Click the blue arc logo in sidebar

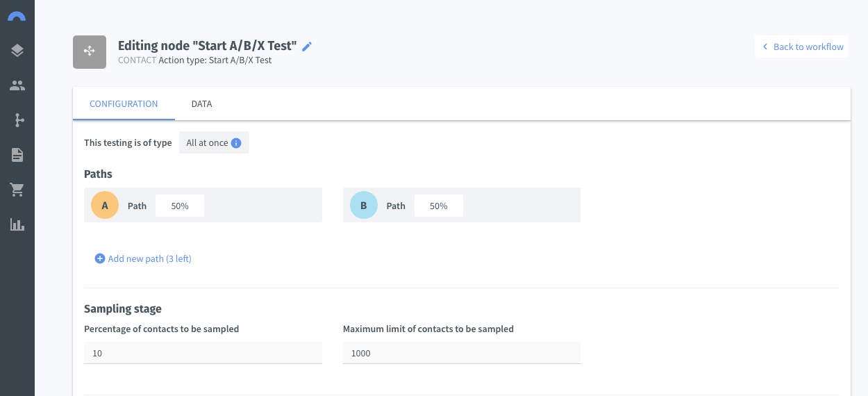pyautogui.click(x=17, y=16)
